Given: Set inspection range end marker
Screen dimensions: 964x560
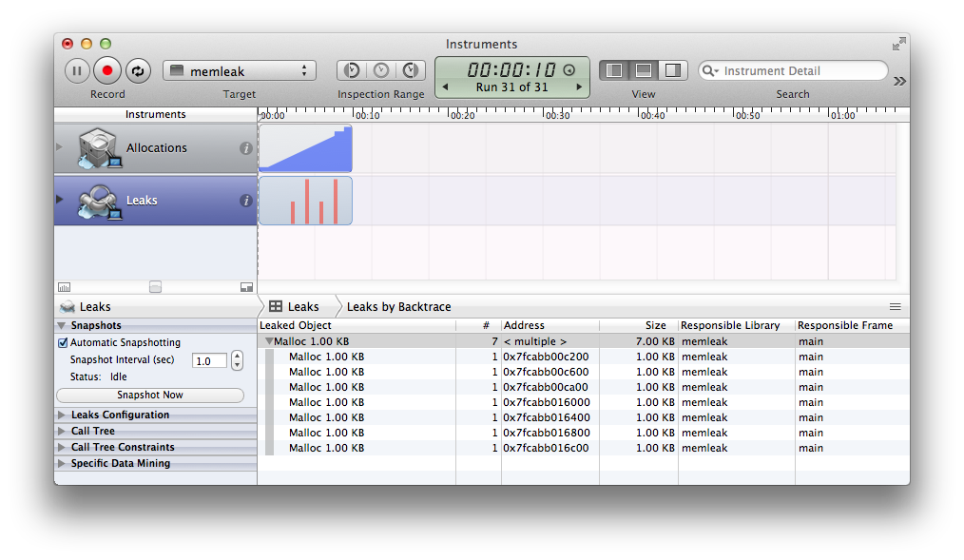Looking at the screenshot, I should click(411, 70).
